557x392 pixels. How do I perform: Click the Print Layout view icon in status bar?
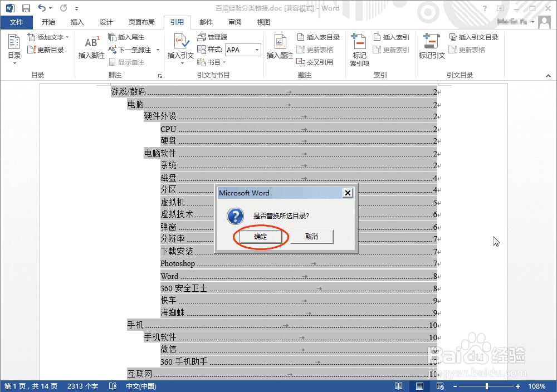pyautogui.click(x=419, y=386)
